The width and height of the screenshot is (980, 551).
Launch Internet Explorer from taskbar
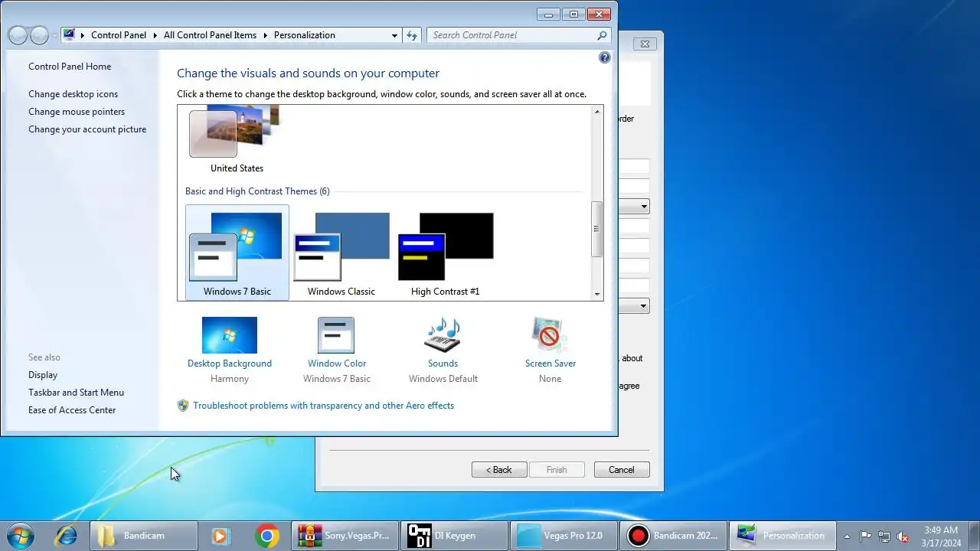pyautogui.click(x=67, y=536)
